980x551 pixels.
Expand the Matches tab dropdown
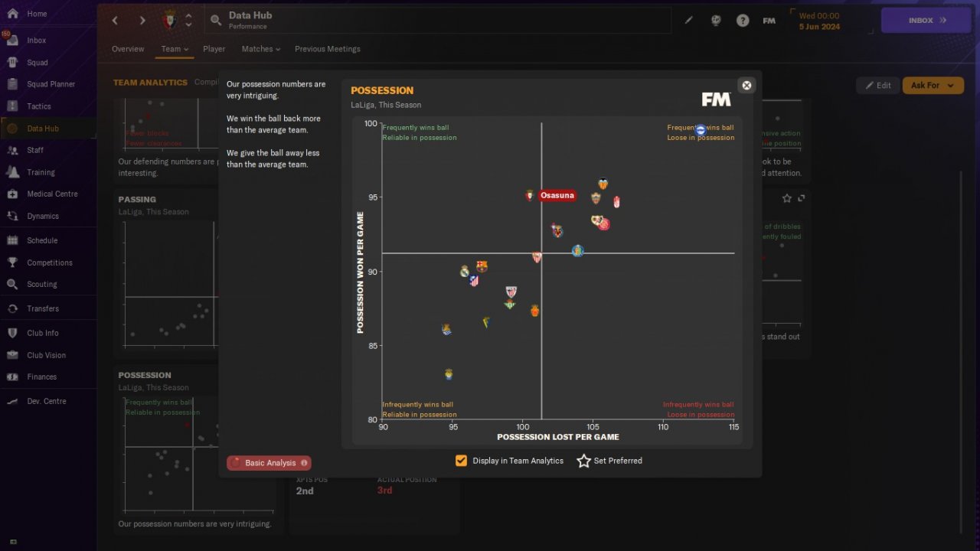pyautogui.click(x=261, y=49)
